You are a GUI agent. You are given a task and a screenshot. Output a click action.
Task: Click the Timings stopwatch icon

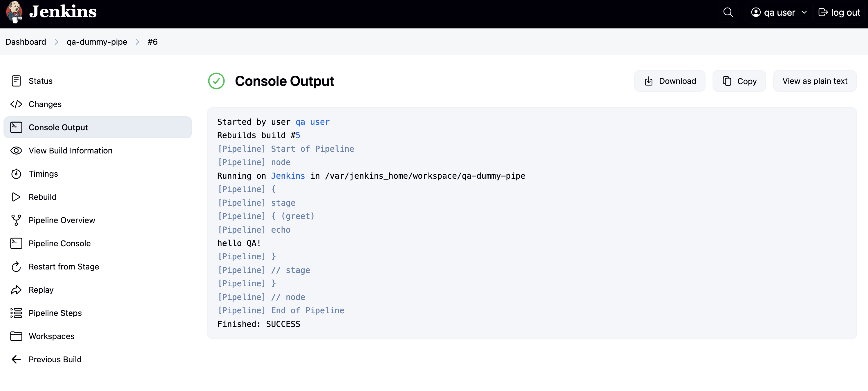16,174
